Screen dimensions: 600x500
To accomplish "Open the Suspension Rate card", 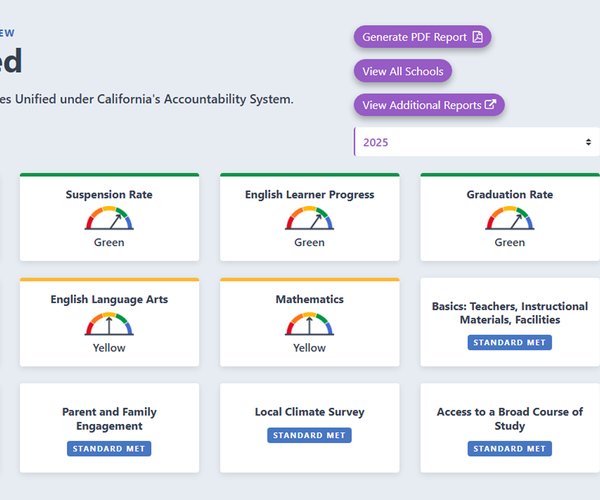I will (x=109, y=217).
